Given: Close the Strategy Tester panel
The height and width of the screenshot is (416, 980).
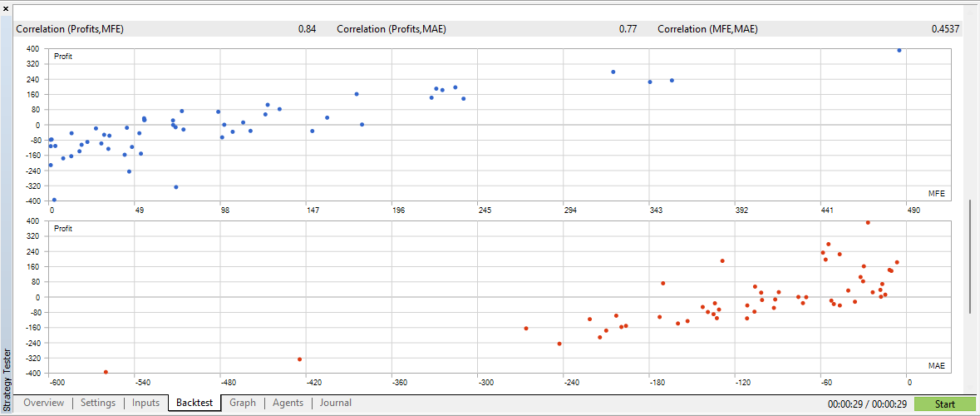Looking at the screenshot, I should click(6, 7).
